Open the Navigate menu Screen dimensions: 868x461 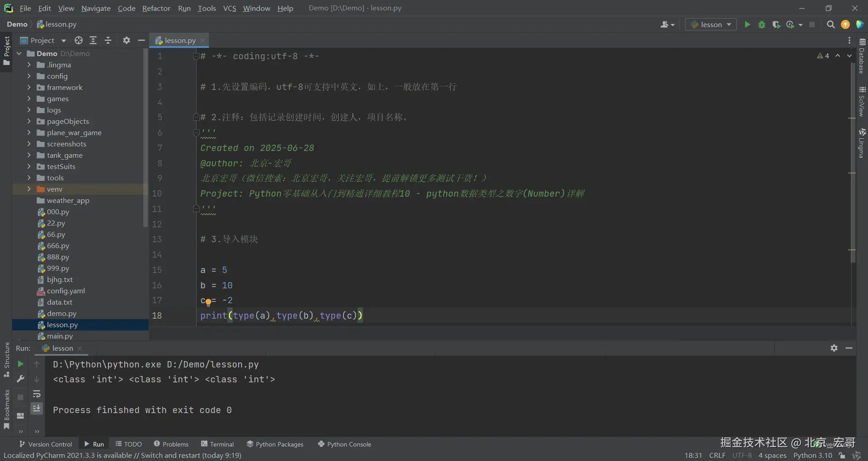tap(96, 8)
